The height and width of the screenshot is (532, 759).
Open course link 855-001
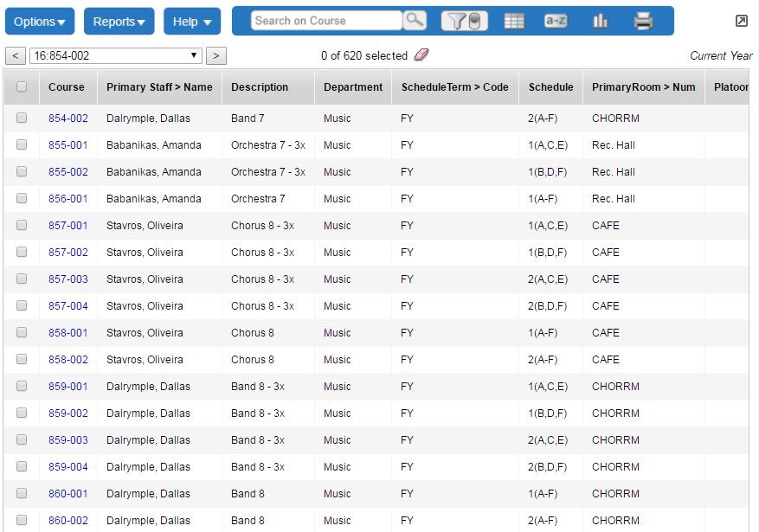click(68, 144)
